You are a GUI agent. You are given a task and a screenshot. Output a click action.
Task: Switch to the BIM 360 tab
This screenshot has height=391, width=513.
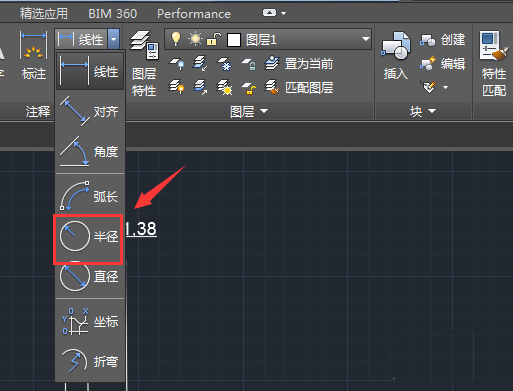112,14
